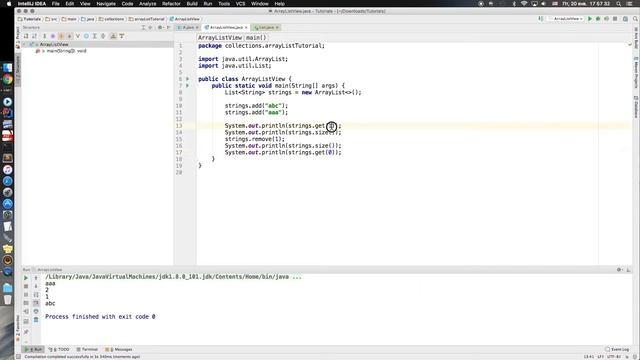Click the Make Project build icon
The image size is (640, 360).
tap(541, 19)
